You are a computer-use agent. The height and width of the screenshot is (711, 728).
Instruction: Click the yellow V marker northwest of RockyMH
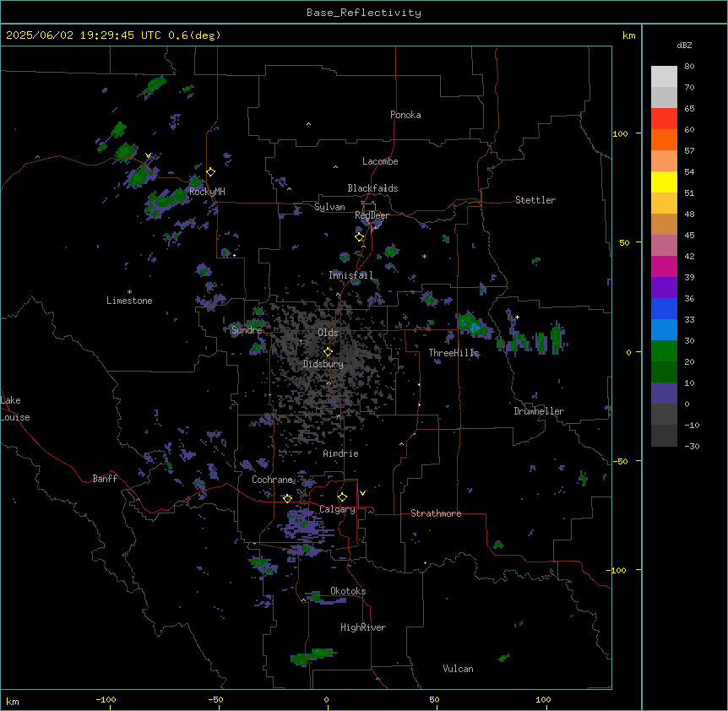(148, 155)
